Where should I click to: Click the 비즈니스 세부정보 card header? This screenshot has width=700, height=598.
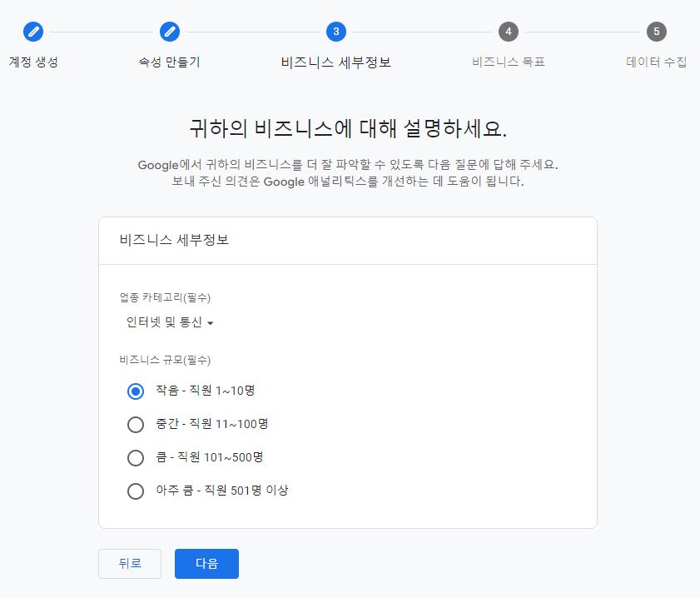174,240
